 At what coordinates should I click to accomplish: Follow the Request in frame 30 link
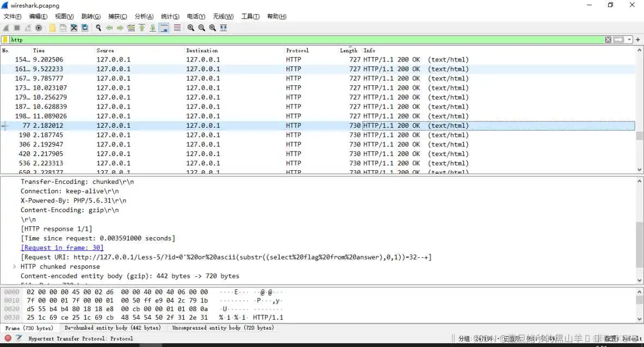pos(61,247)
